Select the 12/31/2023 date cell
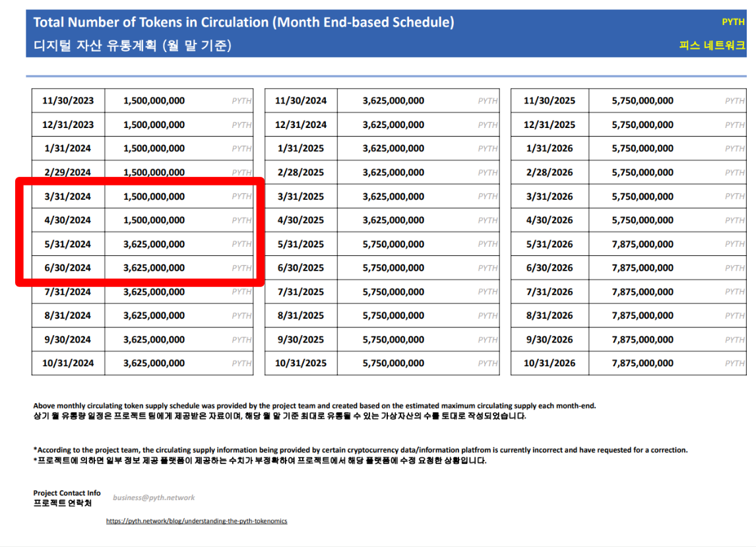The width and height of the screenshot is (756, 547). coord(68,125)
